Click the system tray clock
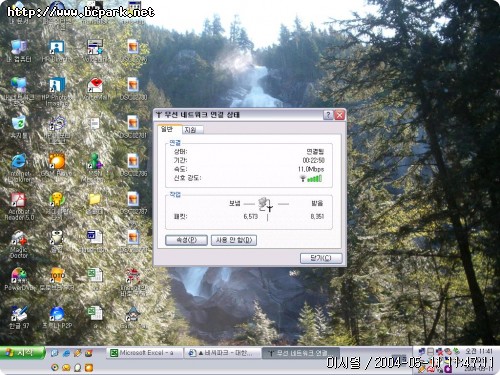Viewport: 500px width, 375px height. coord(479,351)
